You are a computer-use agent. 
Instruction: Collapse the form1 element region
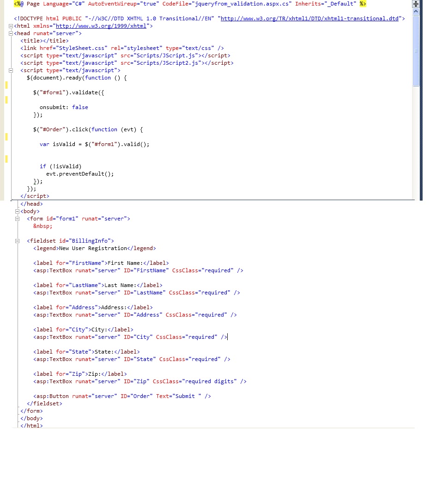tap(17, 219)
